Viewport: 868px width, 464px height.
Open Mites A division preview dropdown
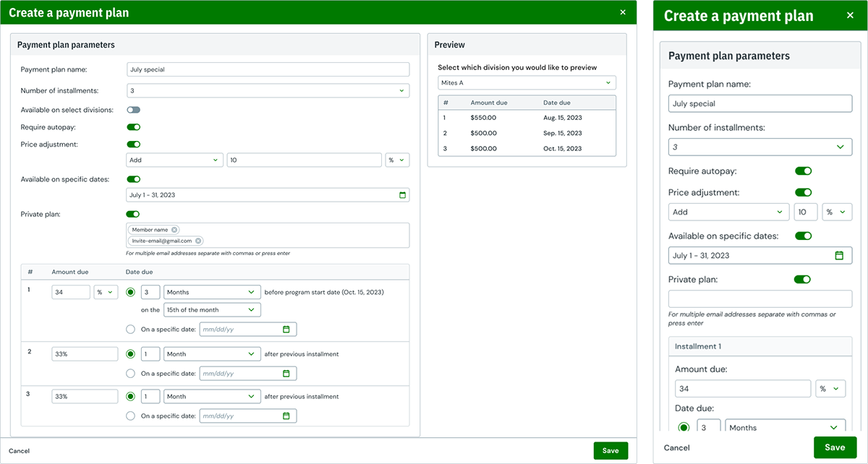(x=527, y=83)
